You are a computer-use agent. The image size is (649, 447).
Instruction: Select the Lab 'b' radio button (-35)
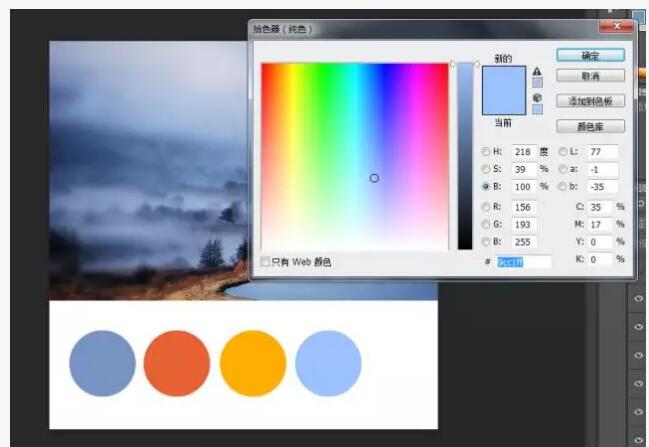[x=562, y=186]
